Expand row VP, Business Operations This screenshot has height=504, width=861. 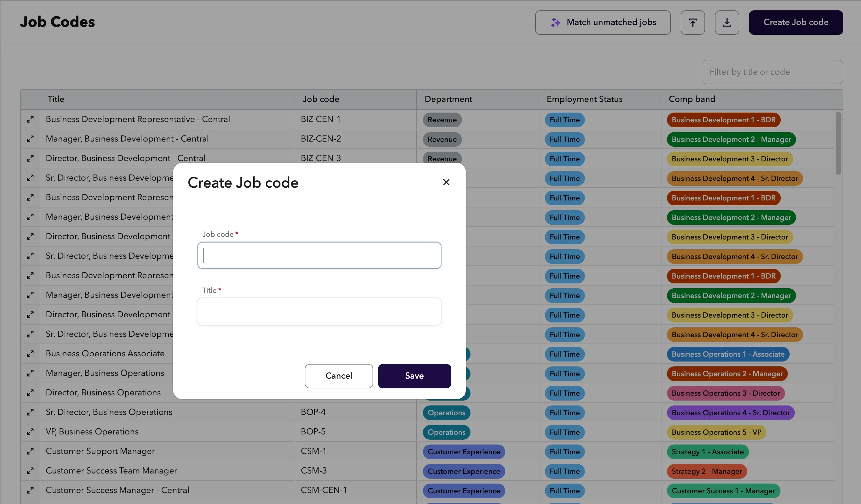point(30,432)
